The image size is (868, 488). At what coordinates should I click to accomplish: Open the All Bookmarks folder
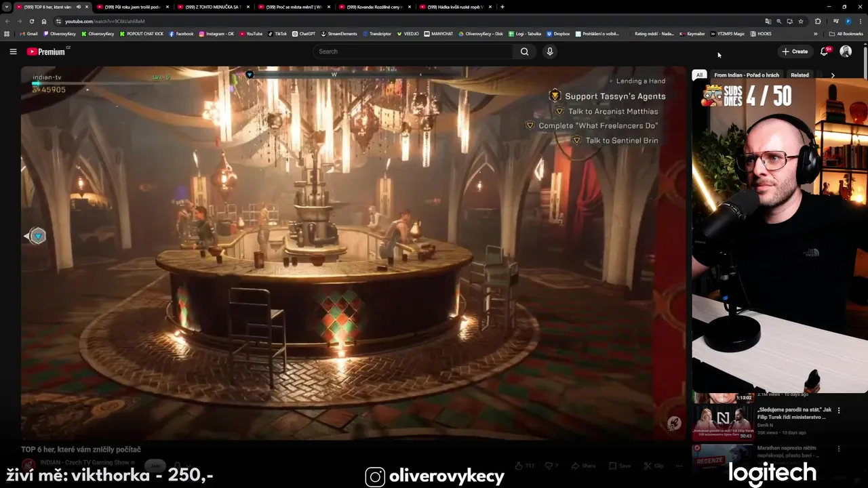[846, 33]
